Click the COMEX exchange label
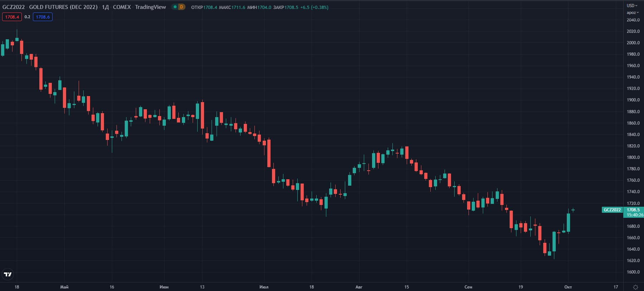Screen dimensions: 644x291 coord(122,7)
